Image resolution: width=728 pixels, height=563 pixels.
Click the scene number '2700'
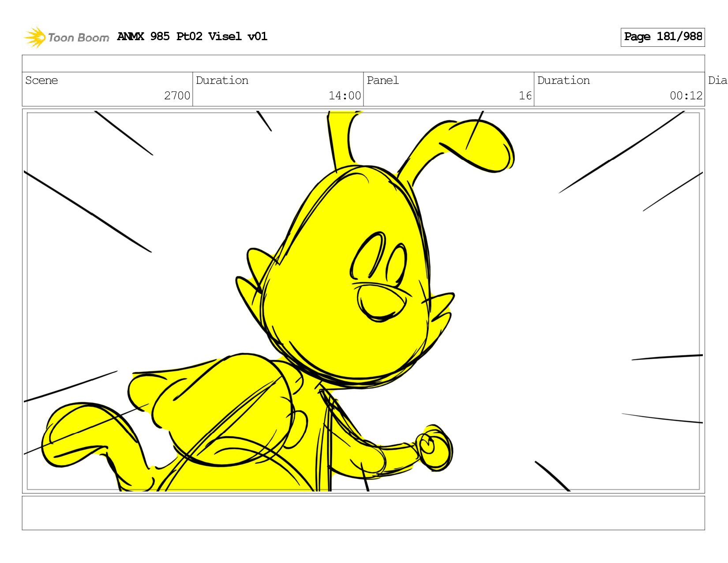click(177, 96)
